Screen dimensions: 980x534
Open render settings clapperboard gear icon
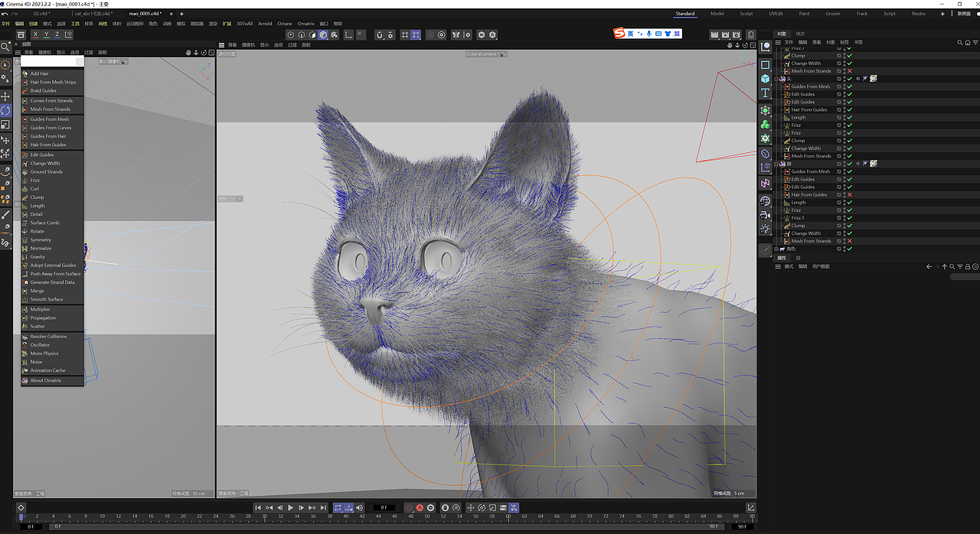click(736, 34)
